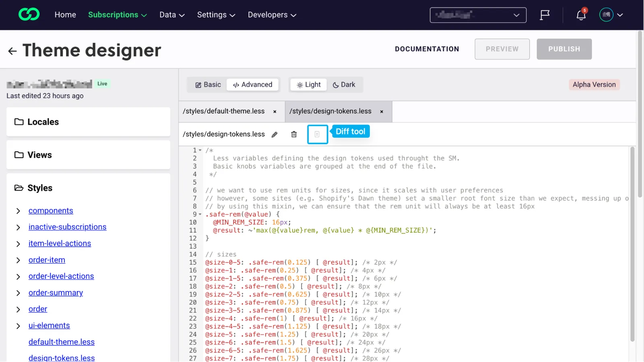The height and width of the screenshot is (362, 644).
Task: Open the flag icon in top bar
Action: click(545, 15)
